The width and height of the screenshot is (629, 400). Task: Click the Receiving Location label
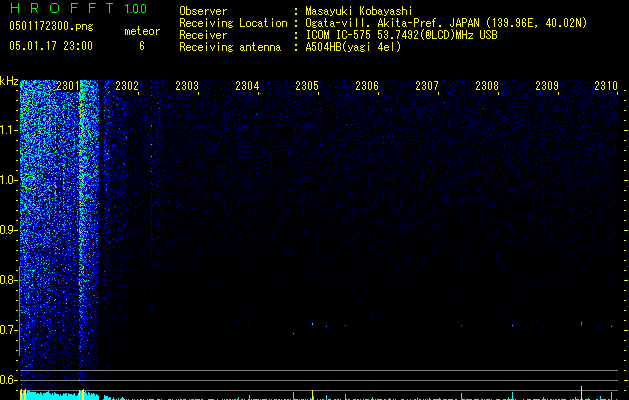point(233,23)
